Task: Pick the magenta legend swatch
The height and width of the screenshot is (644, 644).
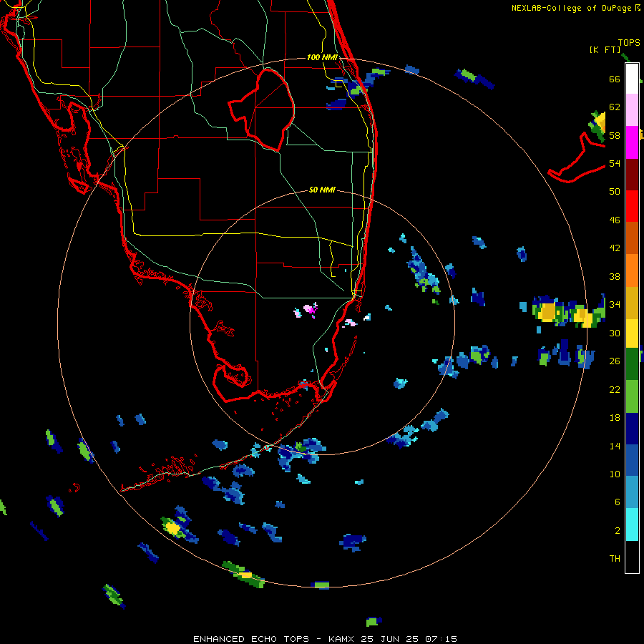Action: (x=632, y=142)
